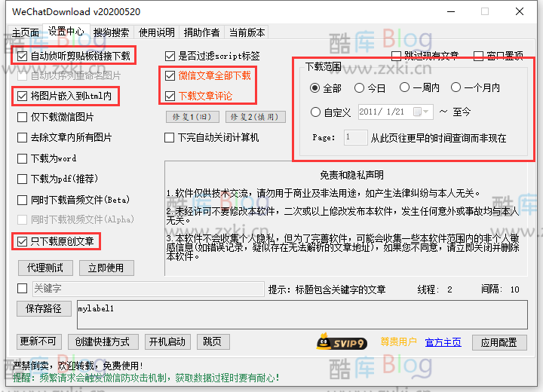Image resolution: width=543 pixels, height=392 pixels.
Task: Tick the checkbox beside the 关键字 field
Action: point(22,288)
